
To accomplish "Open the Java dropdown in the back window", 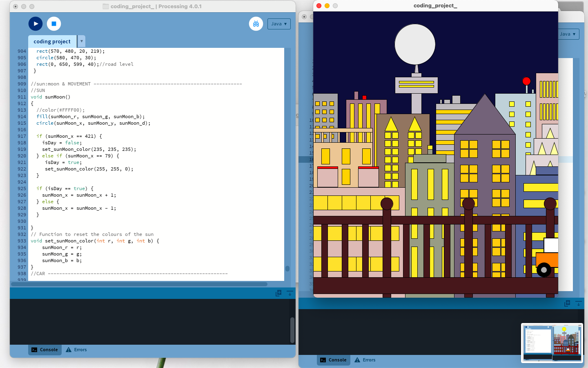I will click(x=568, y=34).
